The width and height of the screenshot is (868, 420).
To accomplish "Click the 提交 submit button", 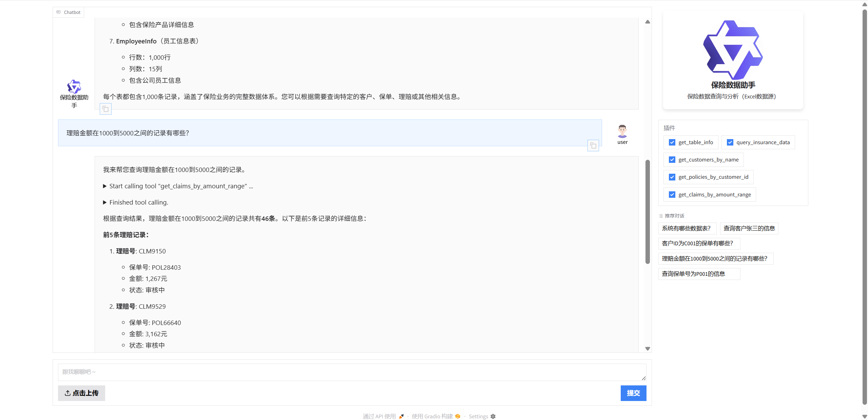I will (x=633, y=393).
